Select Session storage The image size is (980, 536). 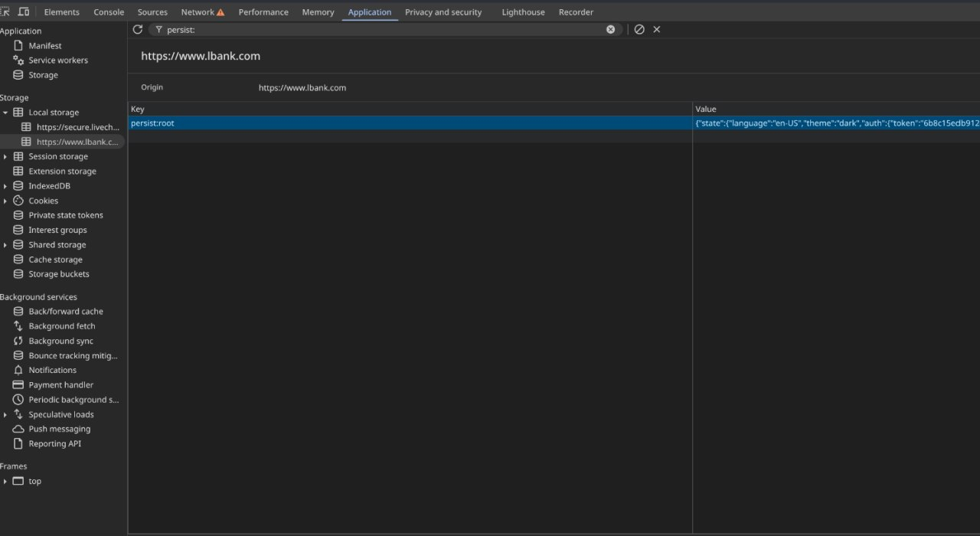click(58, 157)
